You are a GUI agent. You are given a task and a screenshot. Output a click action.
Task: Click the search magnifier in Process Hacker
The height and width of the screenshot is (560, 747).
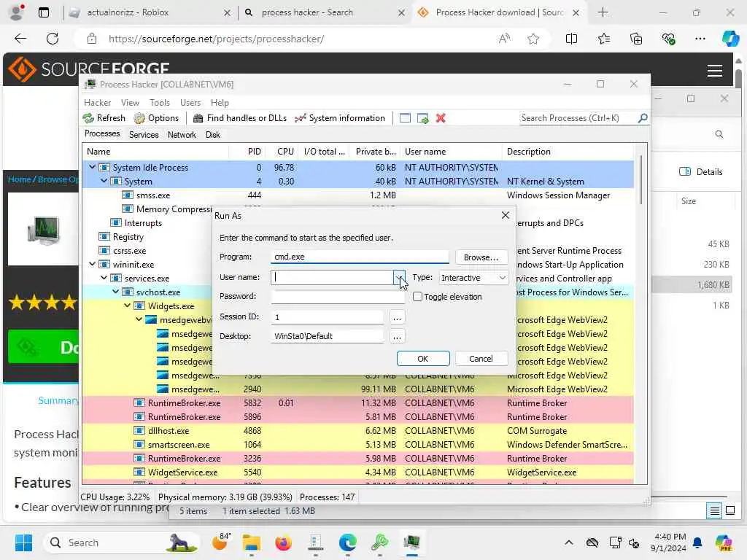[x=643, y=117]
